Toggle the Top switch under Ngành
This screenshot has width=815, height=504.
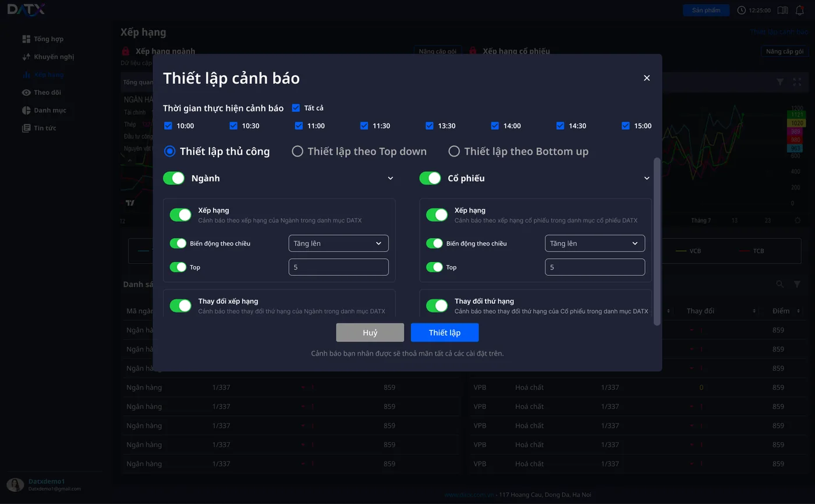pos(178,267)
